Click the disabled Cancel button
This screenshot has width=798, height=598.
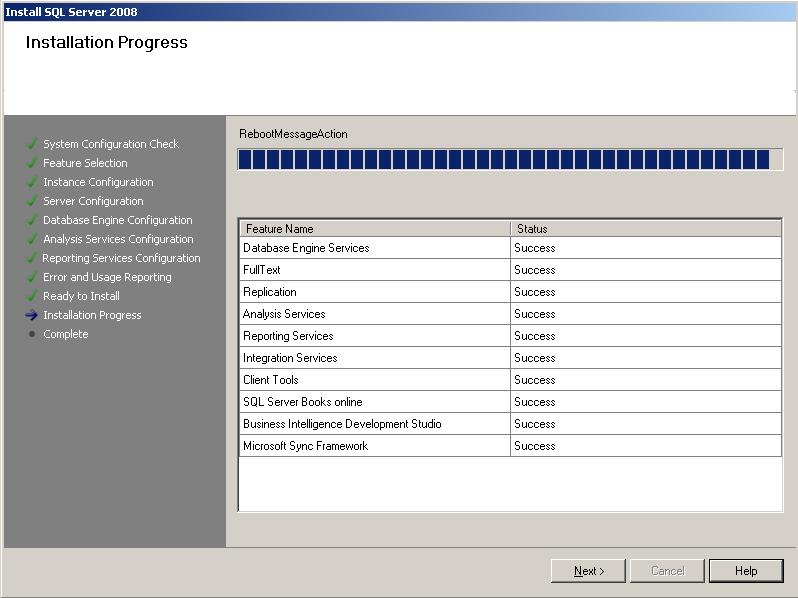pyautogui.click(x=667, y=571)
